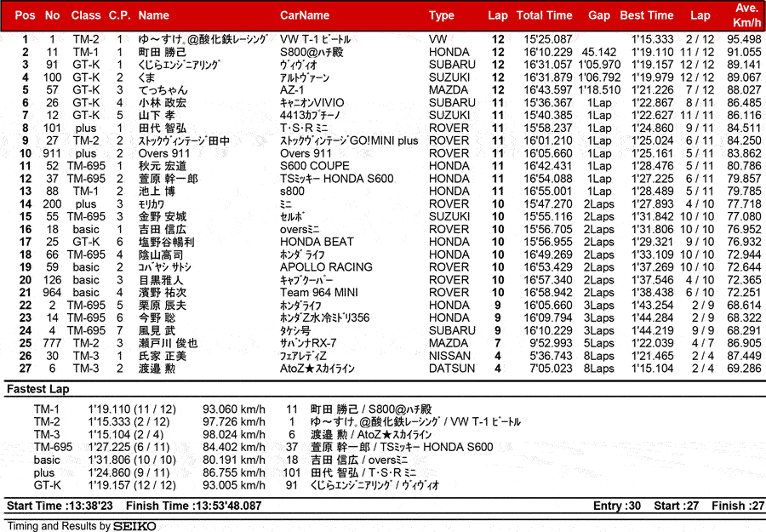Select car name 'S800@ハチ殿' in results table
This screenshot has height=532, width=766.
[x=312, y=52]
